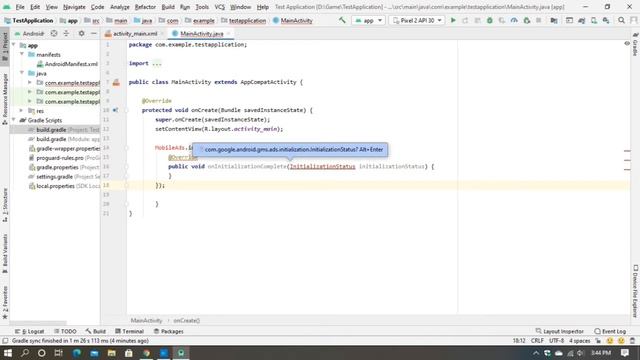Start debugging with the green bug icon

coord(490,20)
